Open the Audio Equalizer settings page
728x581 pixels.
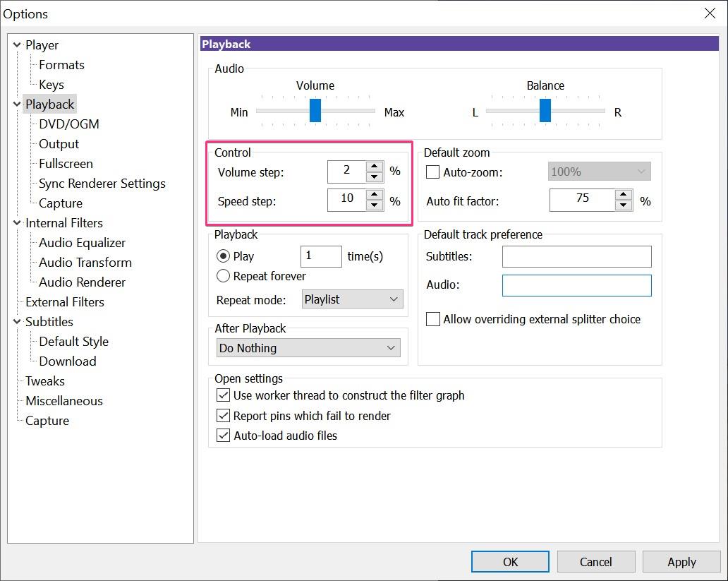click(83, 242)
